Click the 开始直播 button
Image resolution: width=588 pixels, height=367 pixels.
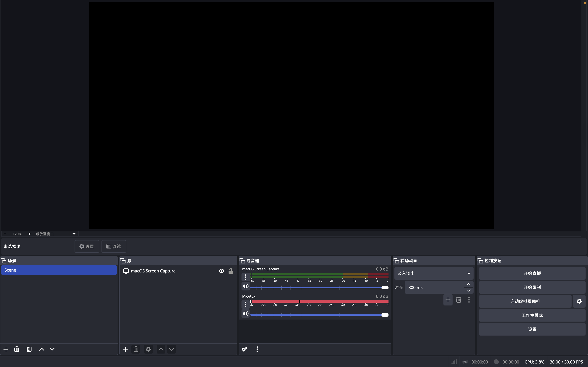click(x=532, y=273)
